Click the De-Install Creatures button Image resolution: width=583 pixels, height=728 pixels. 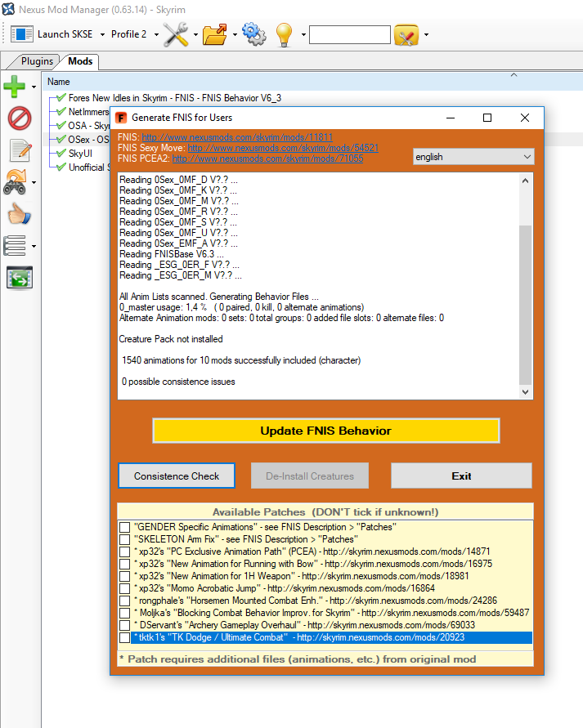(310, 476)
